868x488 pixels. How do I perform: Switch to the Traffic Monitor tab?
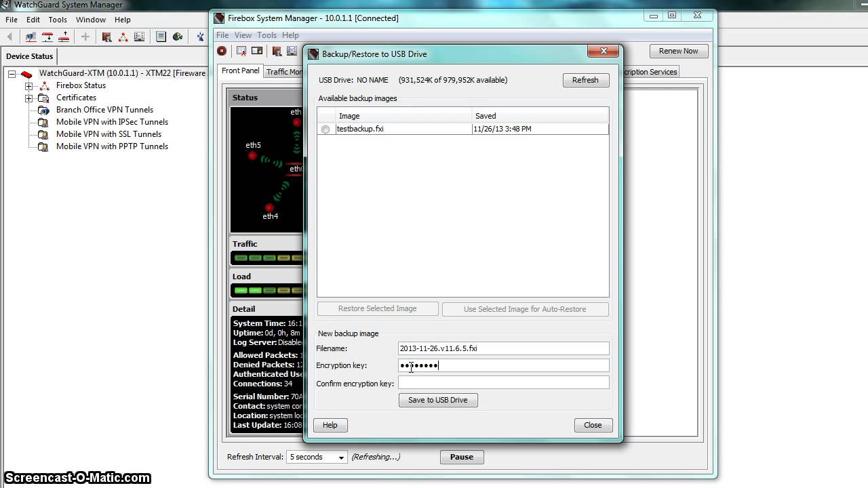284,72
